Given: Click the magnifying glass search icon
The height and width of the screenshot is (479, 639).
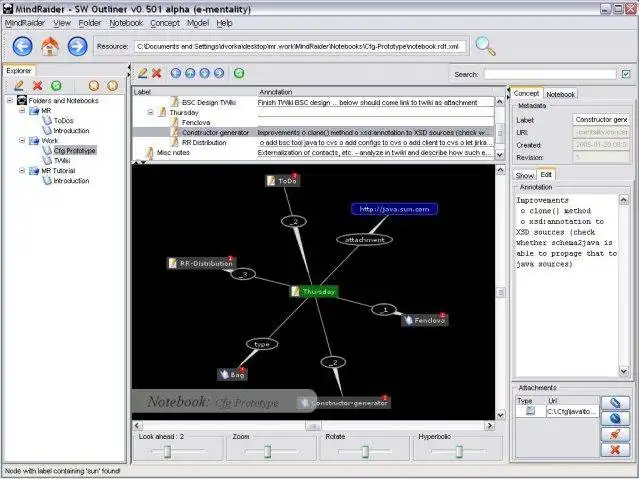Looking at the screenshot, I should (x=485, y=46).
